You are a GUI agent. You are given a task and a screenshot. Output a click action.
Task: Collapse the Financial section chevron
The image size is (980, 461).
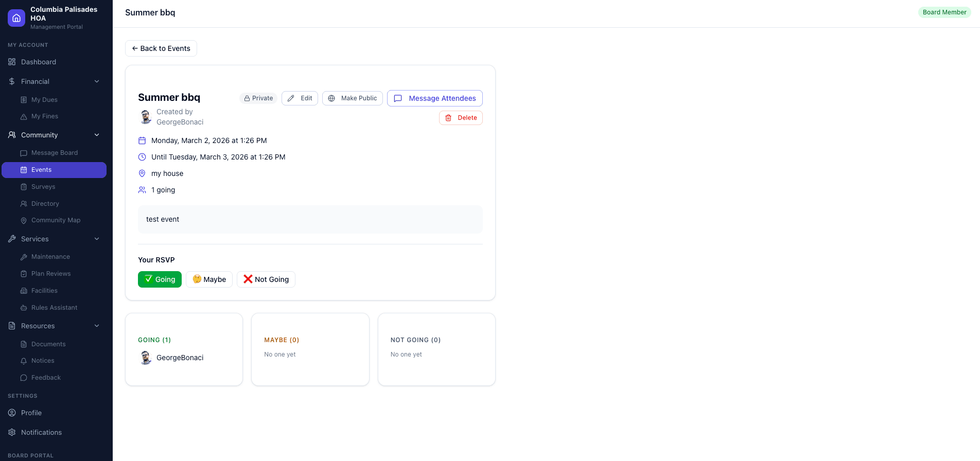(x=97, y=81)
